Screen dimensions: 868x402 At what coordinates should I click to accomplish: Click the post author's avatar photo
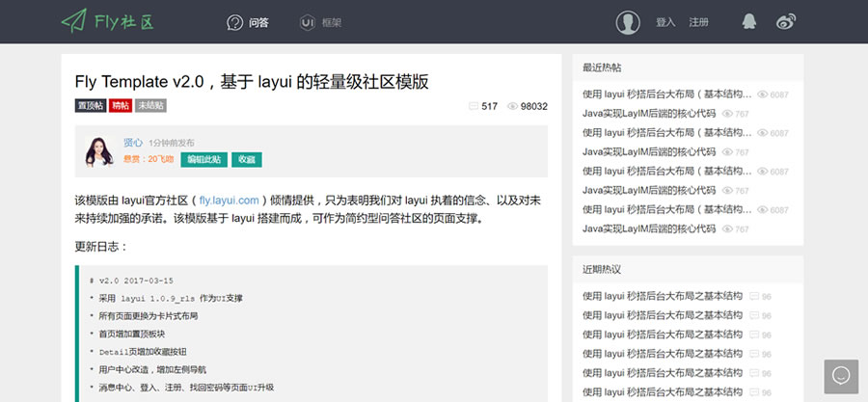[102, 151]
